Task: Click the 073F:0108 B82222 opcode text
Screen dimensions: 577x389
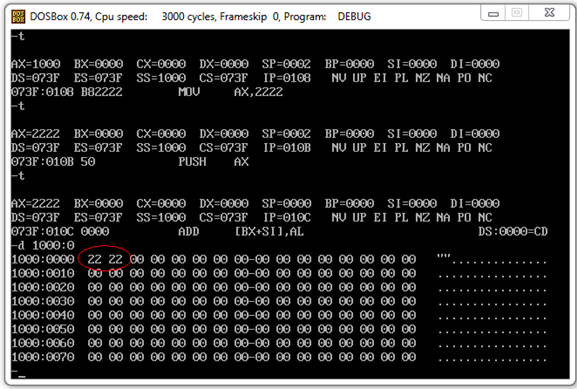Action: 67,92
